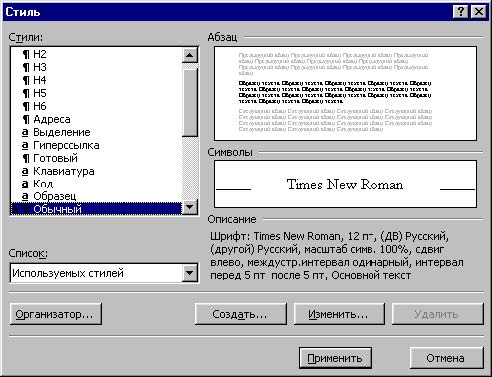492x377 pixels.
Task: Choose the Образец character style
Action: (x=97, y=196)
